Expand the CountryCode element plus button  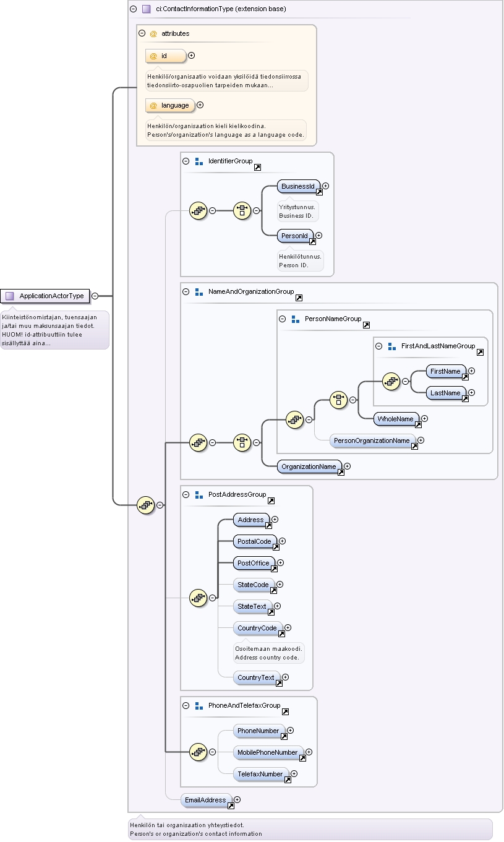[288, 628]
